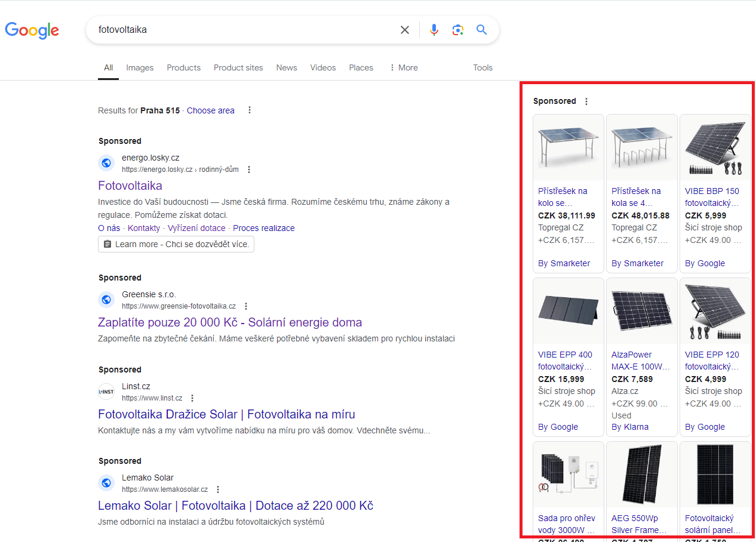Open the Tools options
The image size is (756, 542).
pos(483,67)
